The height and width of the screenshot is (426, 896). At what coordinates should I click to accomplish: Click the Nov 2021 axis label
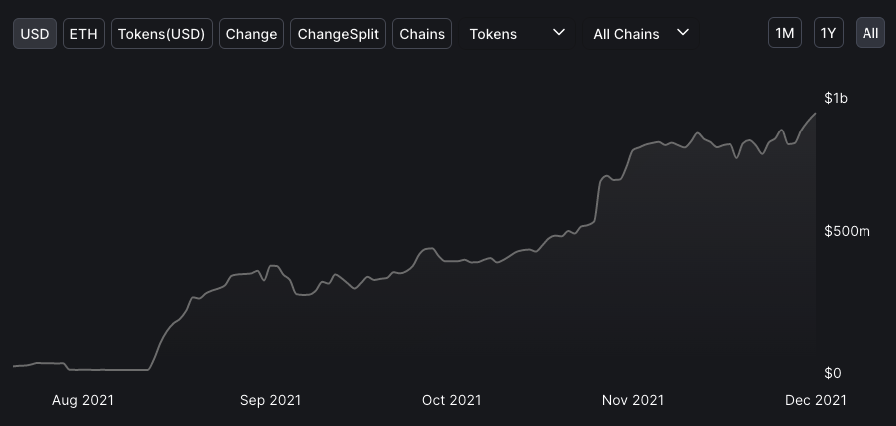tap(633, 400)
